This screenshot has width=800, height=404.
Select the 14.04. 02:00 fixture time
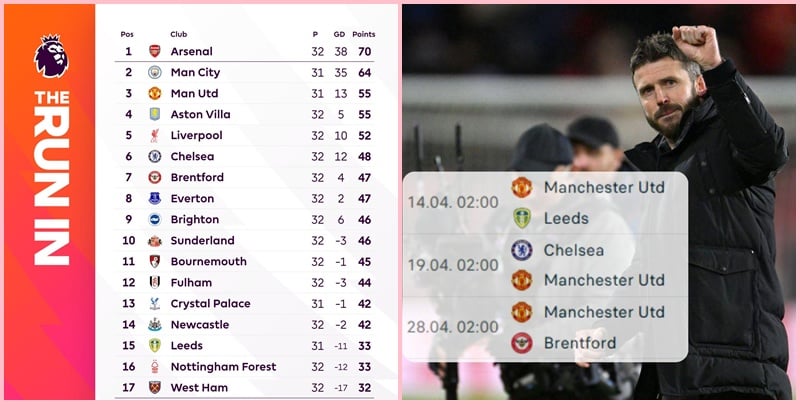[453, 202]
